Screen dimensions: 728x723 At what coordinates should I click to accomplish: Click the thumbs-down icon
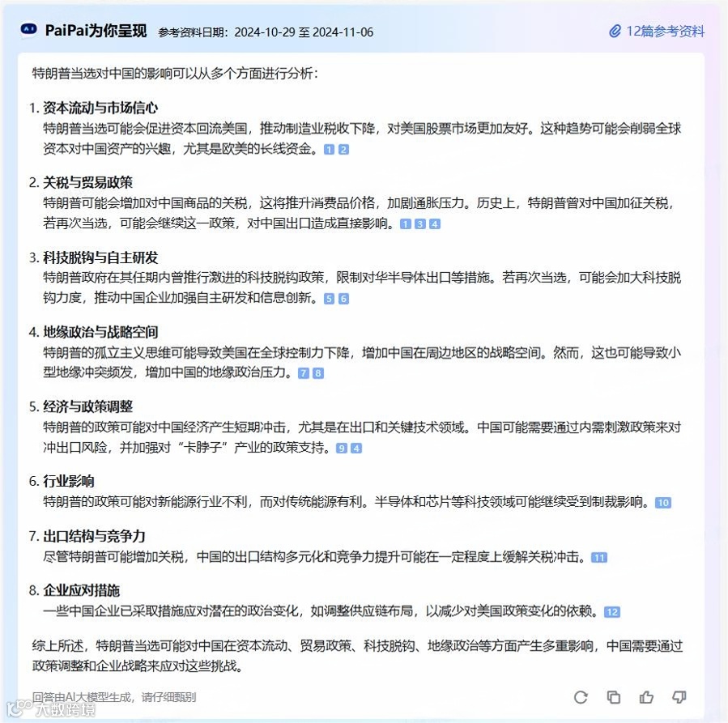coord(679,697)
